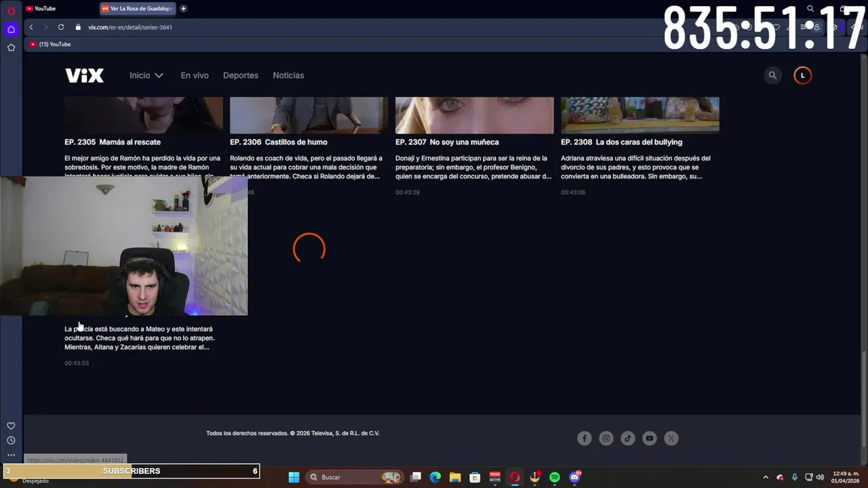Image resolution: width=868 pixels, height=488 pixels.
Task: Click the Rolando es coach episode description
Action: click(306, 167)
